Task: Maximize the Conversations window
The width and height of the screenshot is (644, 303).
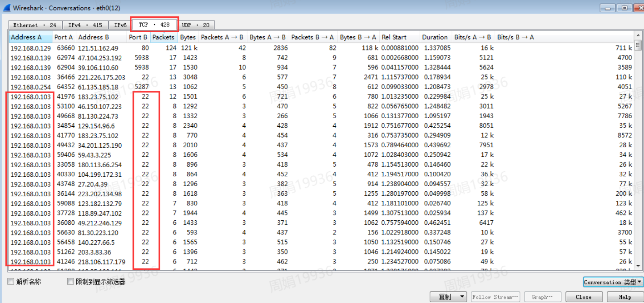Action: 624,8
